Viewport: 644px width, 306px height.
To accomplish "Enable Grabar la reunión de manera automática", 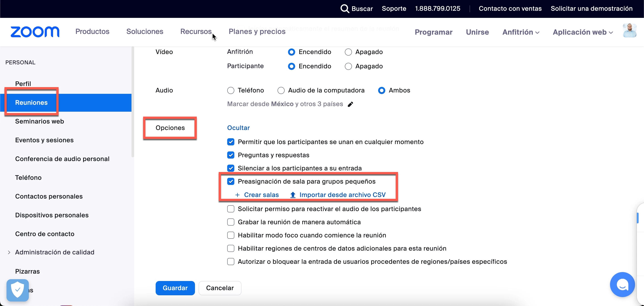I will [231, 222].
